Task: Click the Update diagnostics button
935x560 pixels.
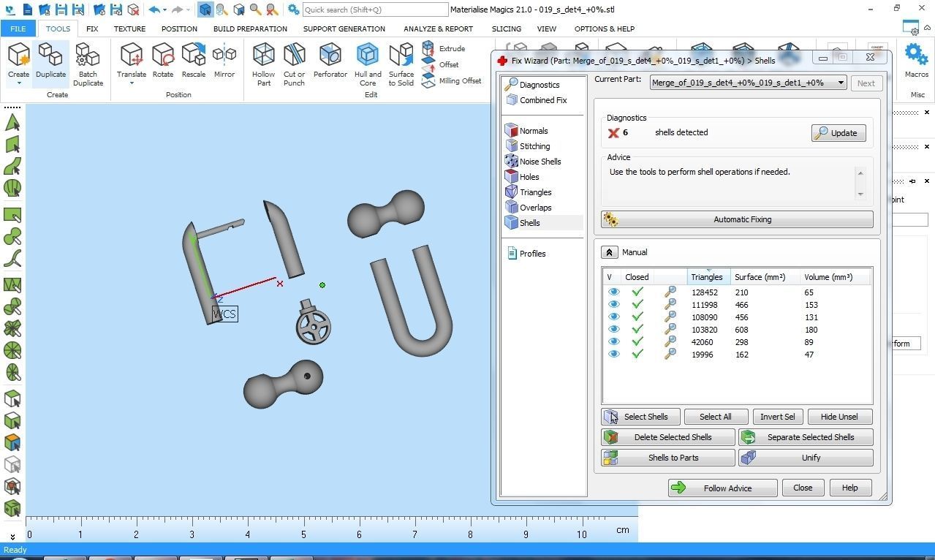Action: point(839,133)
